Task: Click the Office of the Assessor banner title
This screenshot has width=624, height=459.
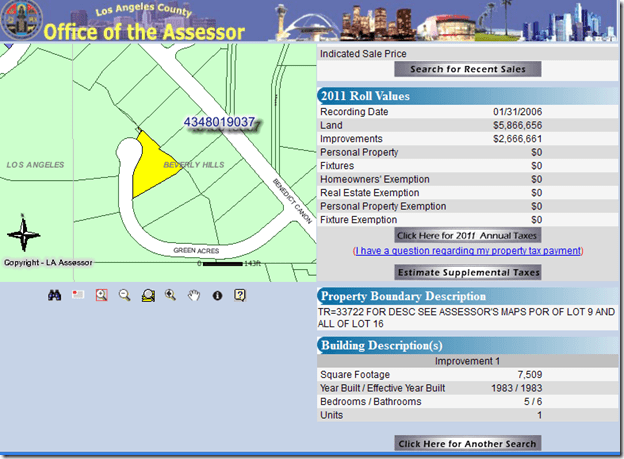Action: coord(145,31)
